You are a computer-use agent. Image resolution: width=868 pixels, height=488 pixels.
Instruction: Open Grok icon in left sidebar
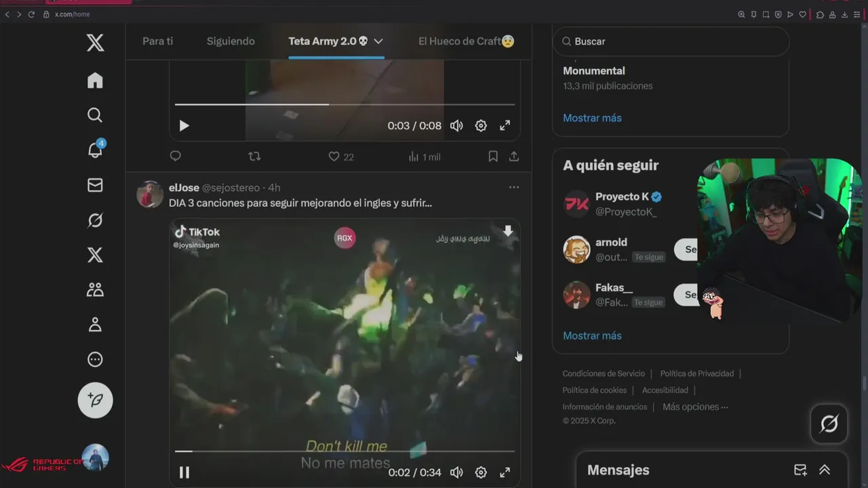[x=95, y=220]
